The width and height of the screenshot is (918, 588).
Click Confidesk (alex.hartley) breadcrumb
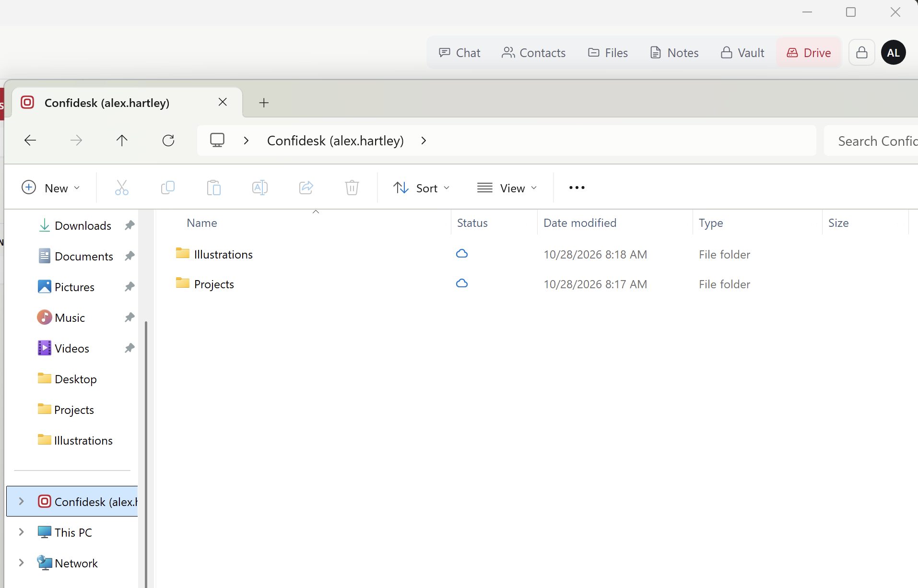(x=335, y=141)
